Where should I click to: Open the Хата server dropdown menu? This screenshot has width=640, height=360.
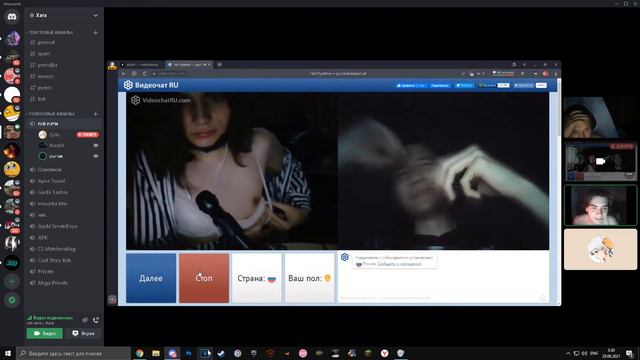96,16
